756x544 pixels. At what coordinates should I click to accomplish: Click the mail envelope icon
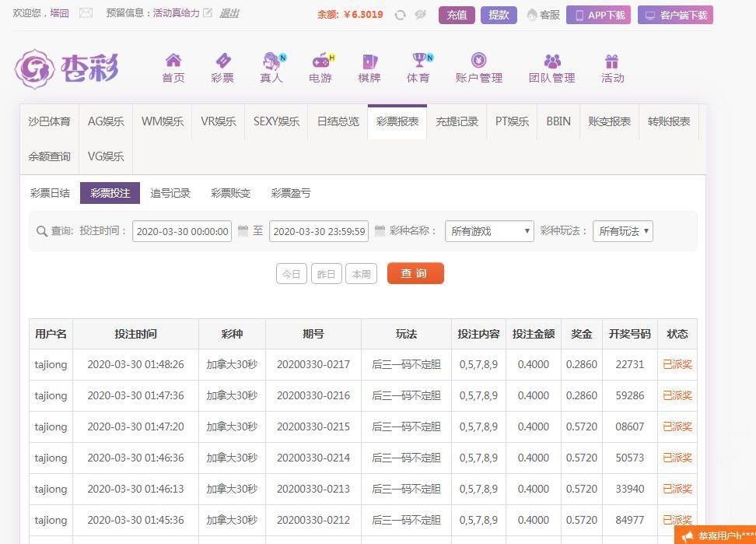(86, 13)
